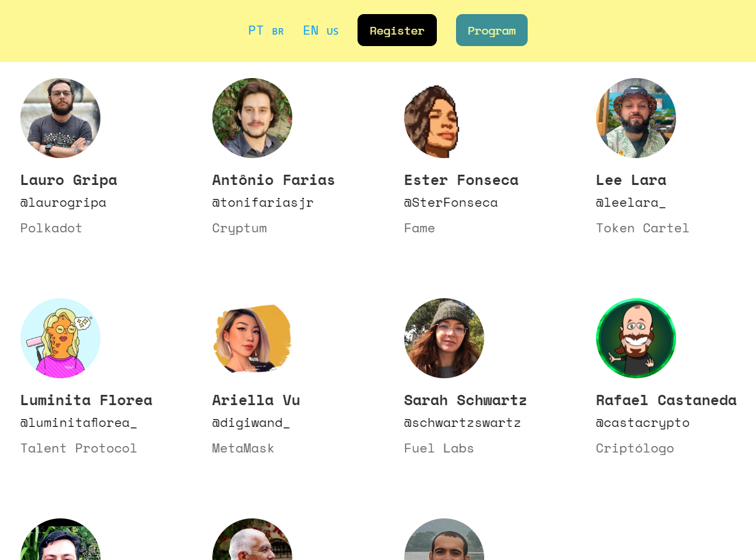The image size is (756, 560).
Task: Click Luminita Florea's cartoon avatar
Action: [60, 338]
